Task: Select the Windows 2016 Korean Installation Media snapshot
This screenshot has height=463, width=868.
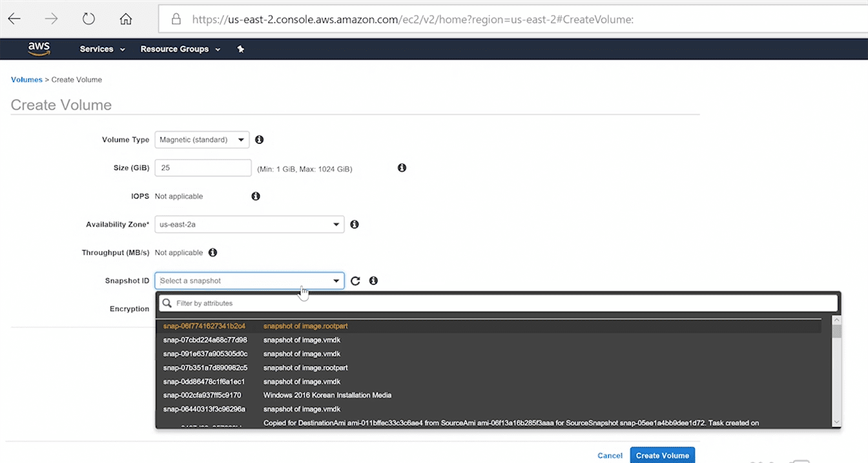Action: pyautogui.click(x=327, y=395)
